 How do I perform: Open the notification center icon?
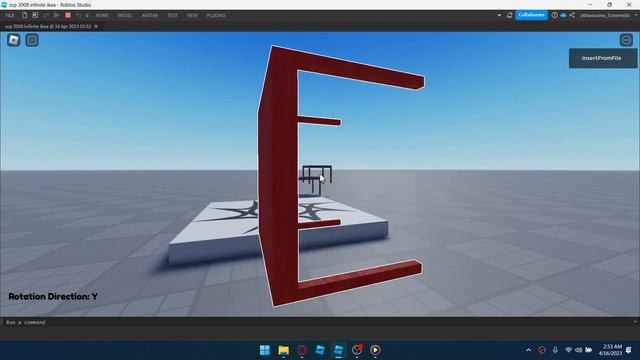click(629, 350)
